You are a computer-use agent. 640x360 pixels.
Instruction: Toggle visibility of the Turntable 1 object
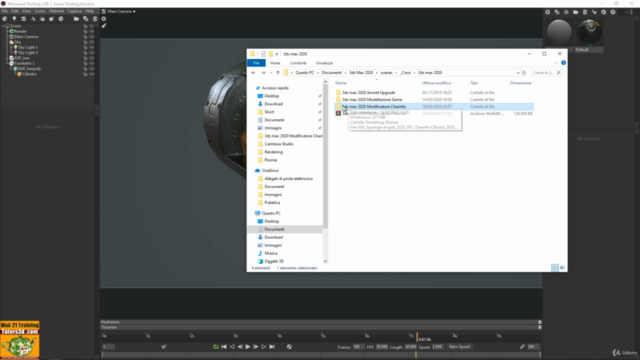(x=91, y=63)
